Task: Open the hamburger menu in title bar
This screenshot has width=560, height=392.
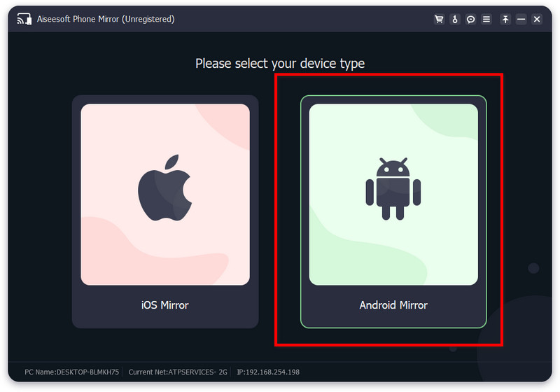Action: tap(486, 20)
